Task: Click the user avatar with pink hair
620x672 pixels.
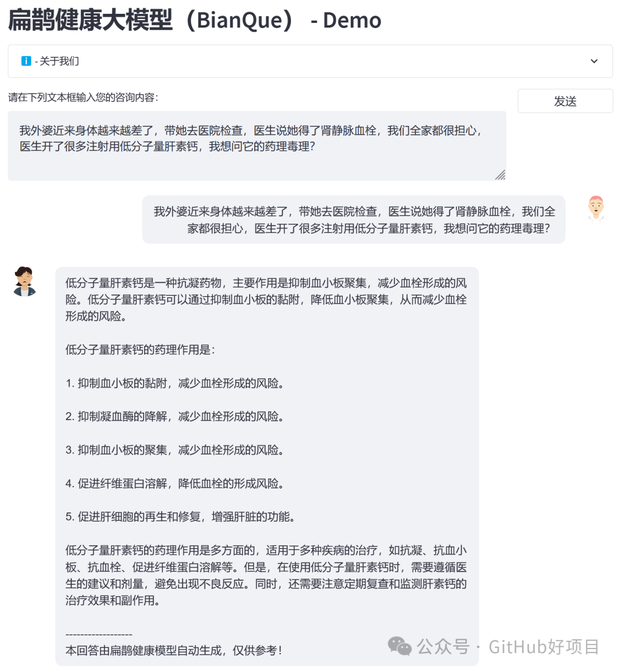Action: (x=595, y=209)
